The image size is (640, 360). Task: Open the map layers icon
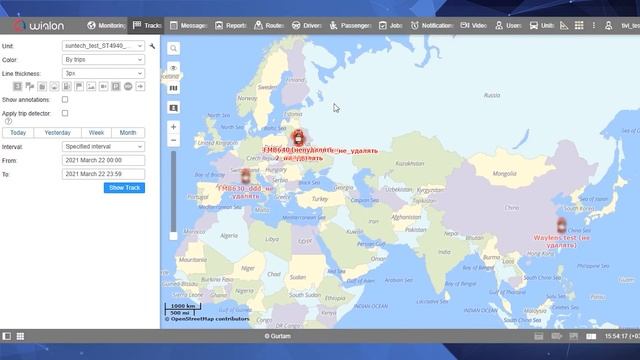pyautogui.click(x=173, y=88)
